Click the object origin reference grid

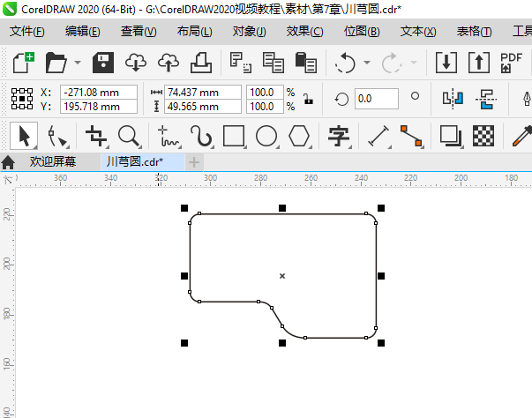(22, 99)
